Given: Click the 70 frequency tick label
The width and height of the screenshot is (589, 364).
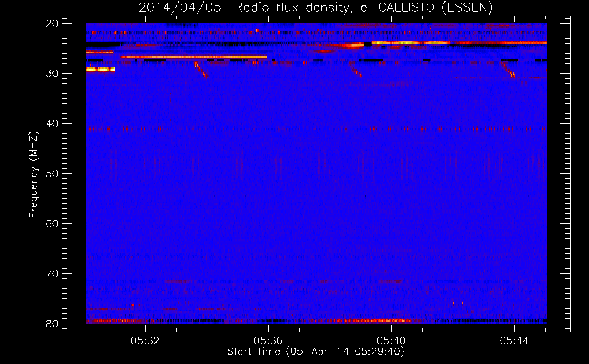Looking at the screenshot, I should 52,274.
